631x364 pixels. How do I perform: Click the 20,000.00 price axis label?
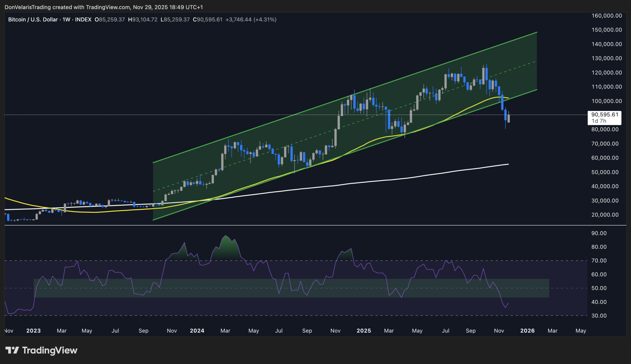click(605, 215)
